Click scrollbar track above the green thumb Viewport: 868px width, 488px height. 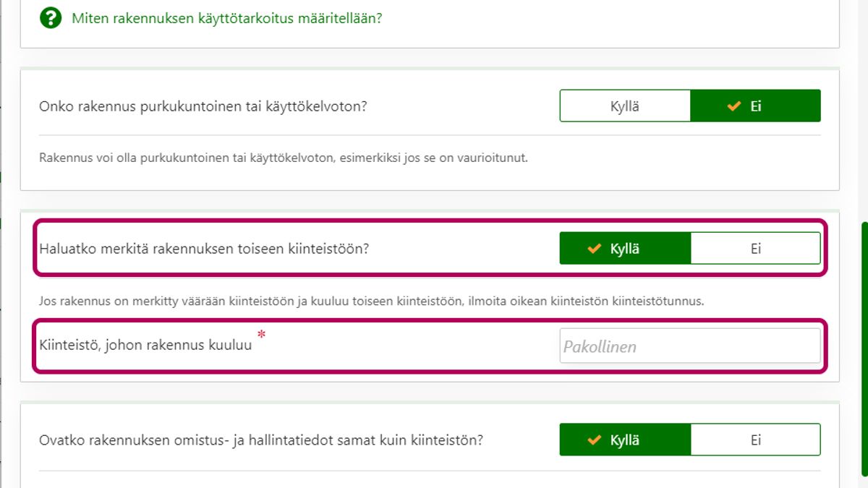pyautogui.click(x=864, y=108)
